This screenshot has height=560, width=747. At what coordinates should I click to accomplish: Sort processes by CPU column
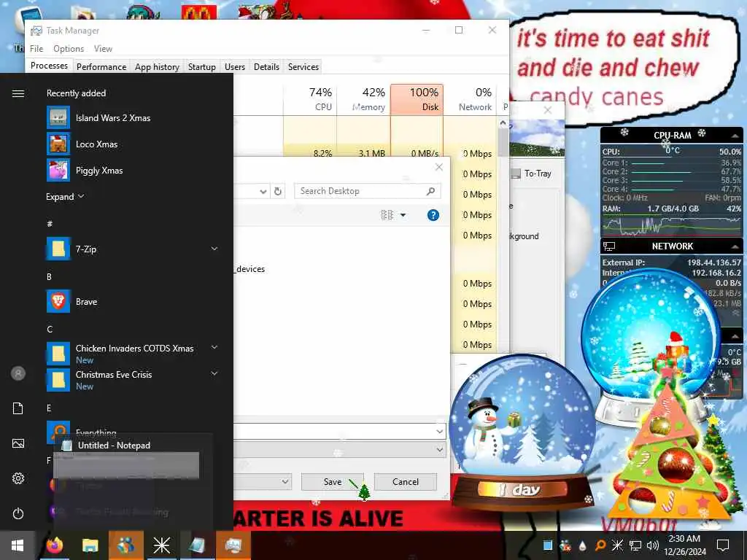310,99
